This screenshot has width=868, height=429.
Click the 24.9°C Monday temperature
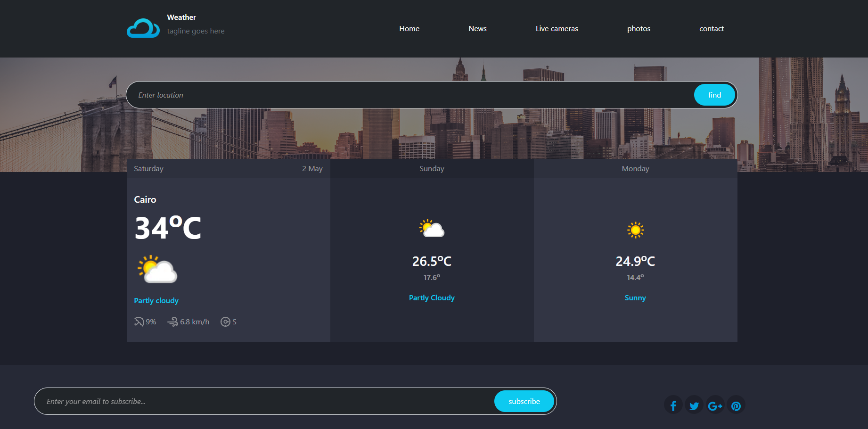pos(635,261)
